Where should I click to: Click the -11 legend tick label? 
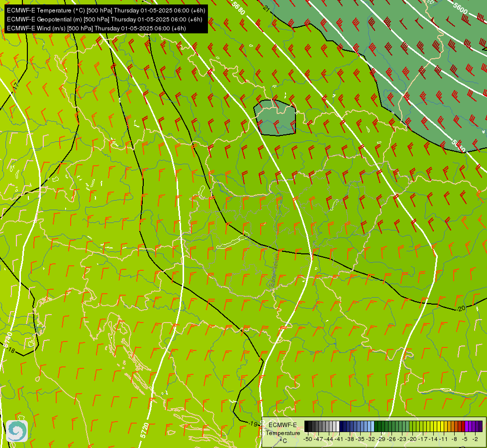443,439
